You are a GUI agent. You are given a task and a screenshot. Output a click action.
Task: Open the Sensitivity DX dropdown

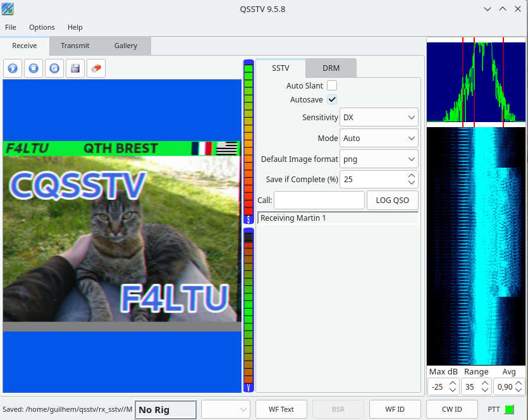pos(379,117)
